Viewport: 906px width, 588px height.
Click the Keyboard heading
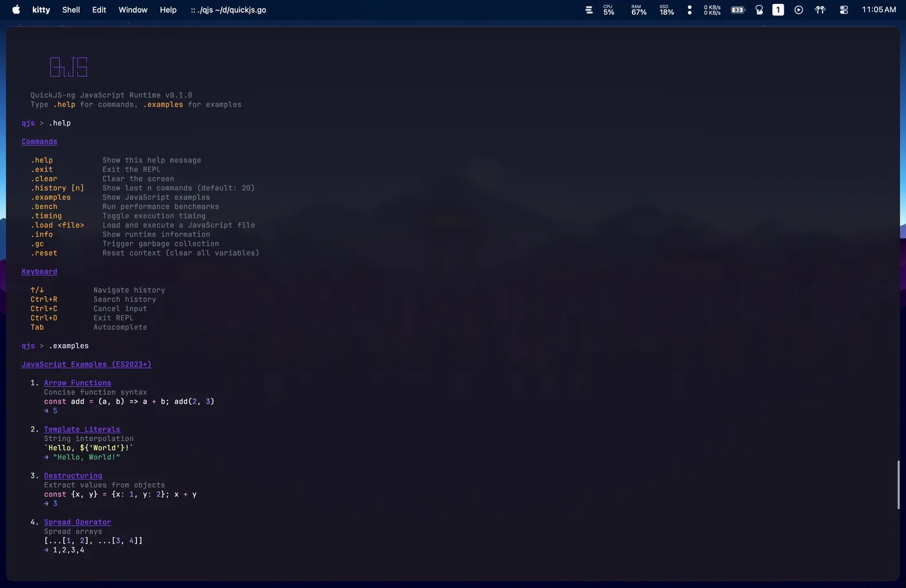39,272
